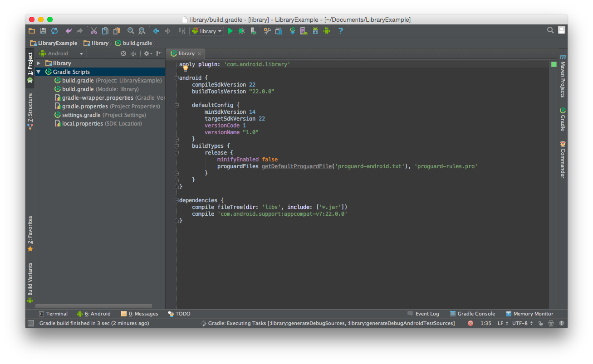Open the Terminal tool window tab
Screen dimensions: 593x364
point(53,314)
